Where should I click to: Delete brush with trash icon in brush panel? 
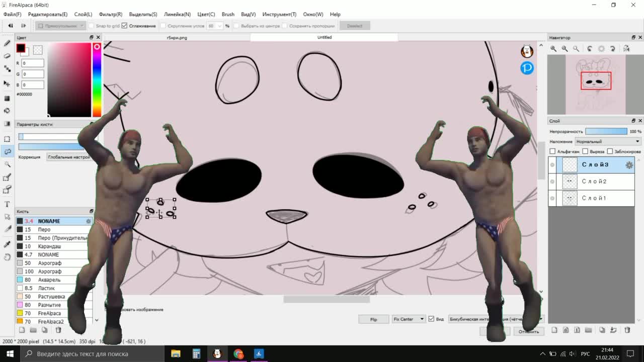click(x=58, y=330)
